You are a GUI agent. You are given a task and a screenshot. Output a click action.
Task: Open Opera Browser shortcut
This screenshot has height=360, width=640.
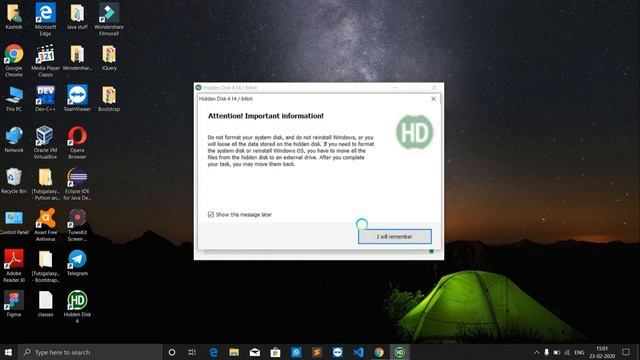coord(77,142)
